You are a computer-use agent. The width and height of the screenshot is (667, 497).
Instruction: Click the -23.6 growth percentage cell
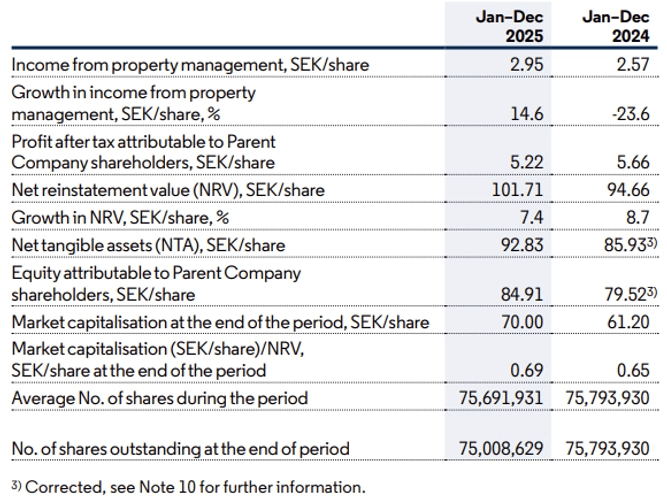tap(632, 114)
